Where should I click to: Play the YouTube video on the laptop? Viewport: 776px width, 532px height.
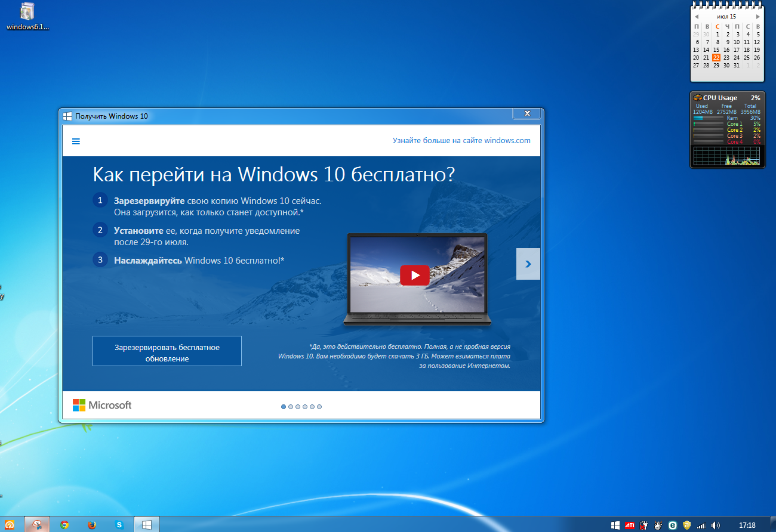pos(415,275)
